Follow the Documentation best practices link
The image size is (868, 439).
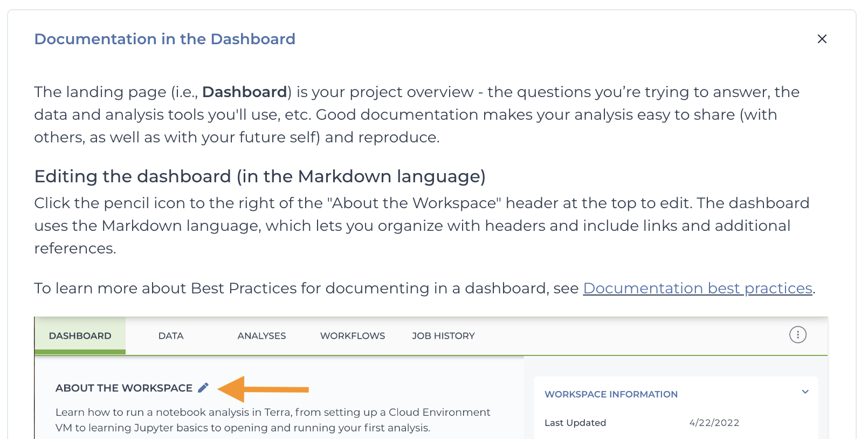point(698,288)
